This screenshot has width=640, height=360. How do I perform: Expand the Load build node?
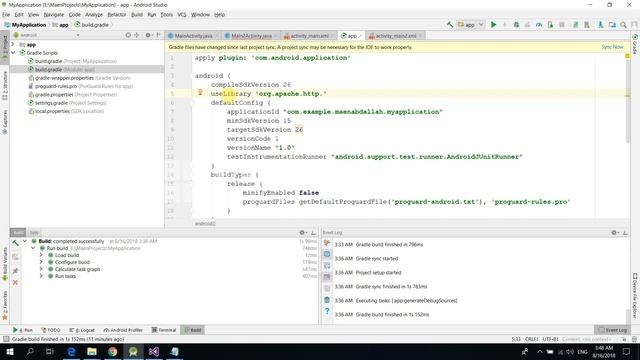(x=41, y=255)
